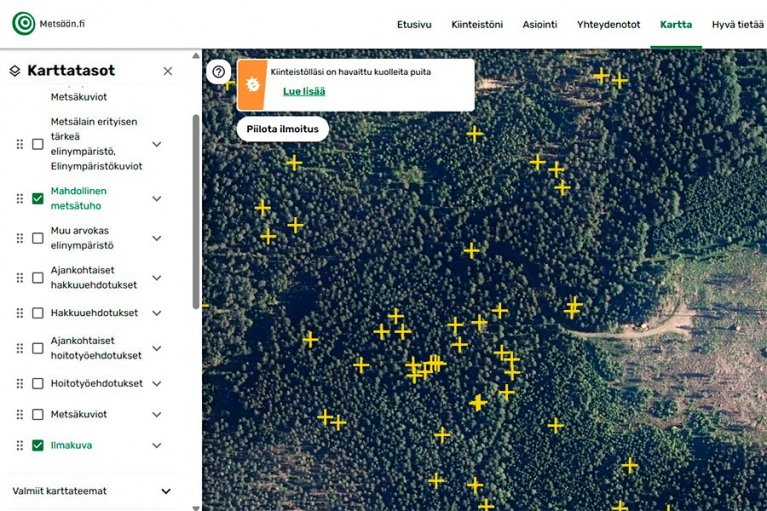
Task: Close the Karttatasot panel
Action: (x=168, y=71)
